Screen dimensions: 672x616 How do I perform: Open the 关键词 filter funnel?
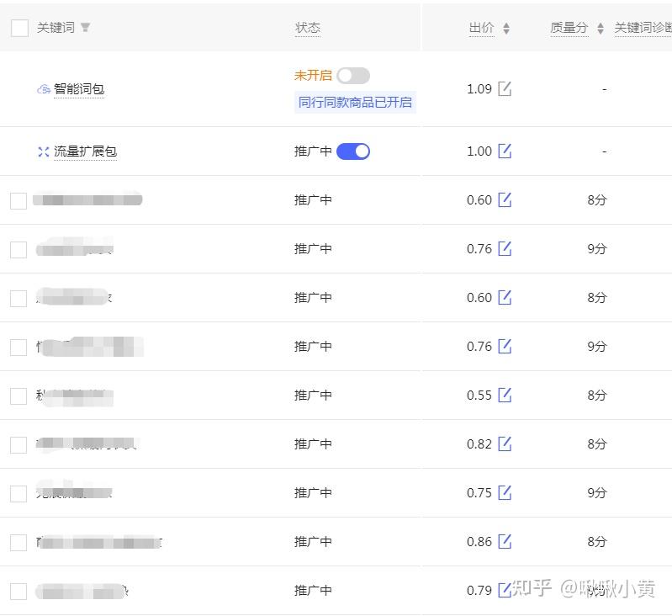[x=85, y=28]
